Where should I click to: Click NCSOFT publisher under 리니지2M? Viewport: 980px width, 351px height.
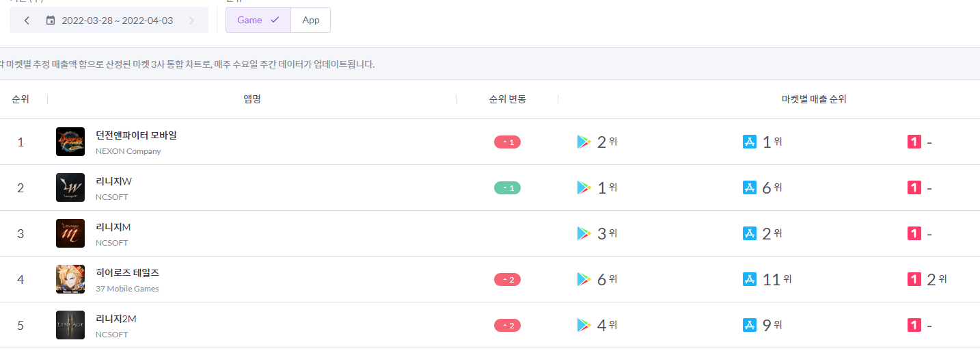(x=112, y=335)
